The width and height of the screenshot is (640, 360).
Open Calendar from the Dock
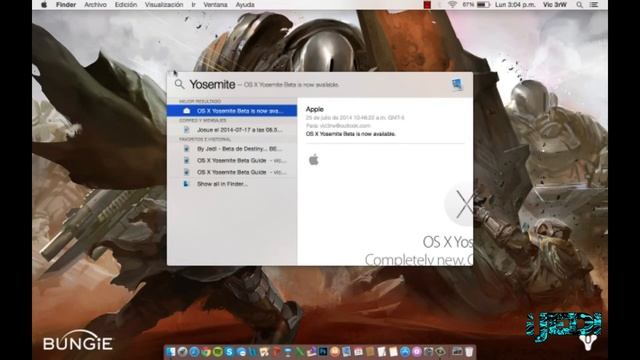358,351
